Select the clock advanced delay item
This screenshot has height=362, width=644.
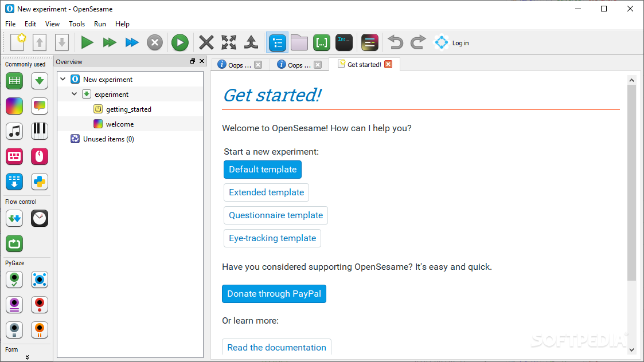pos(40,218)
